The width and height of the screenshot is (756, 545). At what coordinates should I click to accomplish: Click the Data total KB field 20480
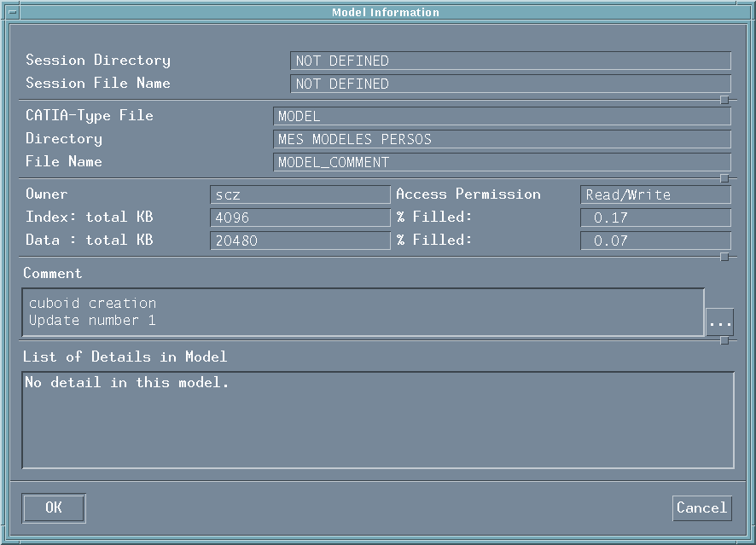point(299,241)
